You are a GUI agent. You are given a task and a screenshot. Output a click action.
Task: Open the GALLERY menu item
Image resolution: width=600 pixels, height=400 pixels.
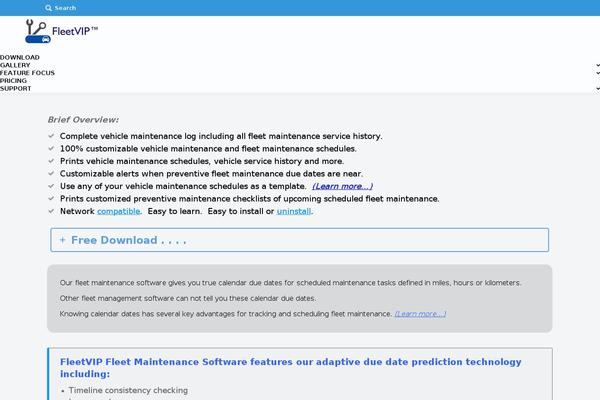(x=15, y=65)
